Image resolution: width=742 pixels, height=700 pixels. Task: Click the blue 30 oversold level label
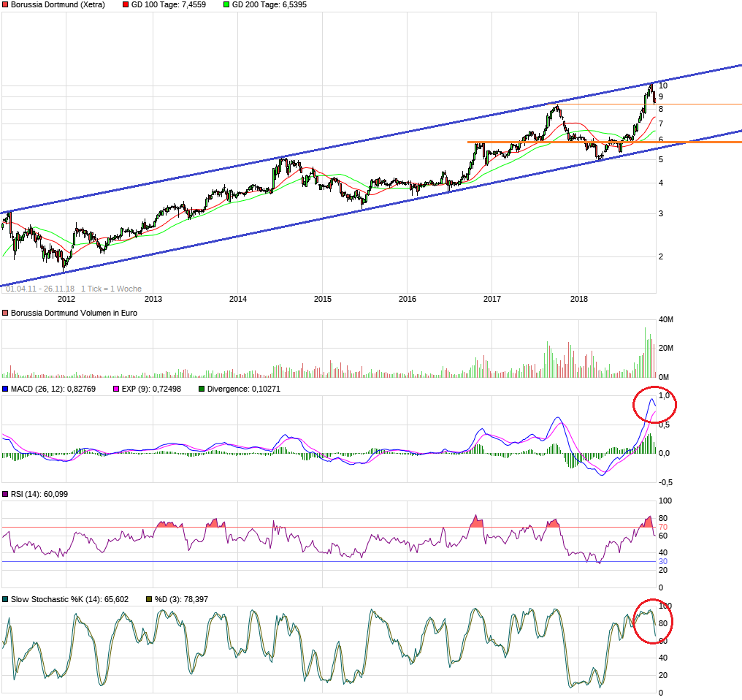click(x=663, y=562)
